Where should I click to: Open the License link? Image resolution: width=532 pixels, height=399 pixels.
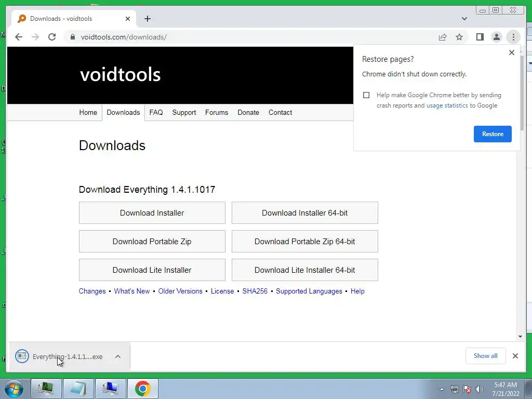[x=222, y=291]
